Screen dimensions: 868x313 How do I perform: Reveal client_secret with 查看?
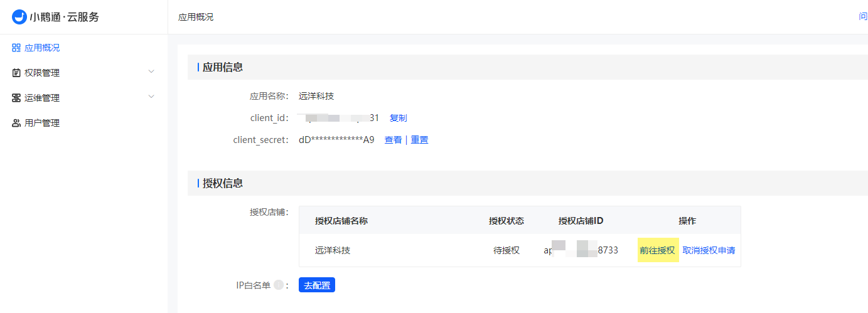(393, 140)
